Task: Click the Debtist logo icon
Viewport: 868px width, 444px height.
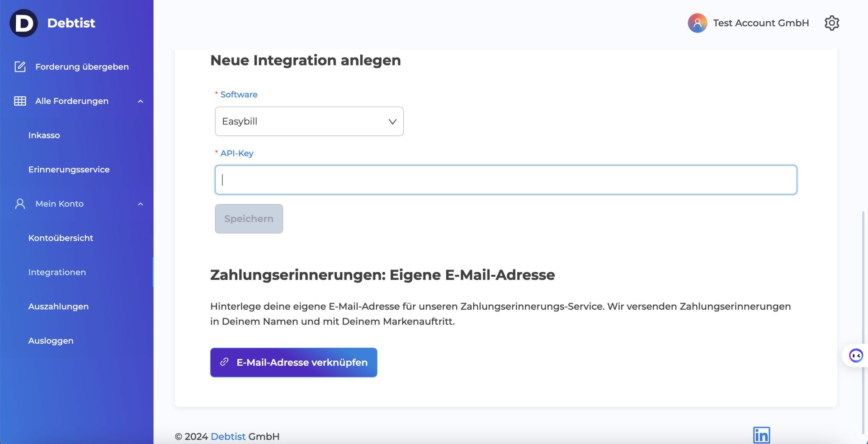Action: (x=24, y=23)
